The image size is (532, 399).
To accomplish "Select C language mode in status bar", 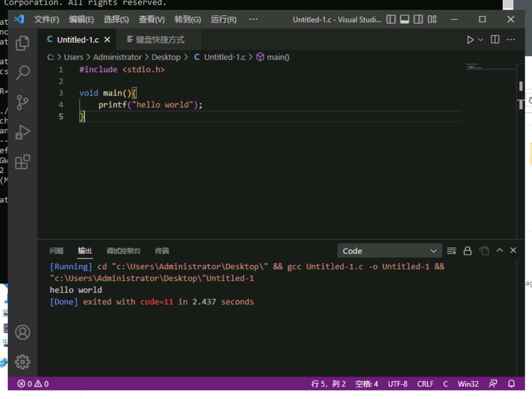I will pos(446,384).
